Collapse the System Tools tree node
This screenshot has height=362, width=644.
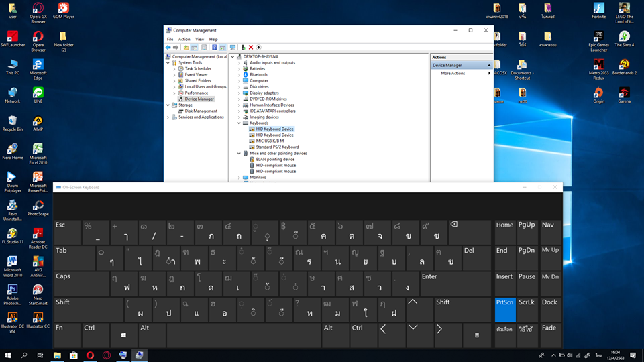point(168,63)
